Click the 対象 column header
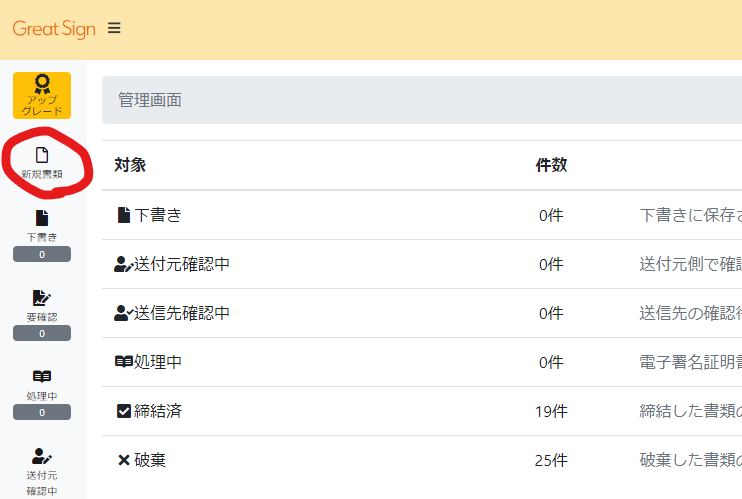This screenshot has height=499, width=742. [x=130, y=165]
